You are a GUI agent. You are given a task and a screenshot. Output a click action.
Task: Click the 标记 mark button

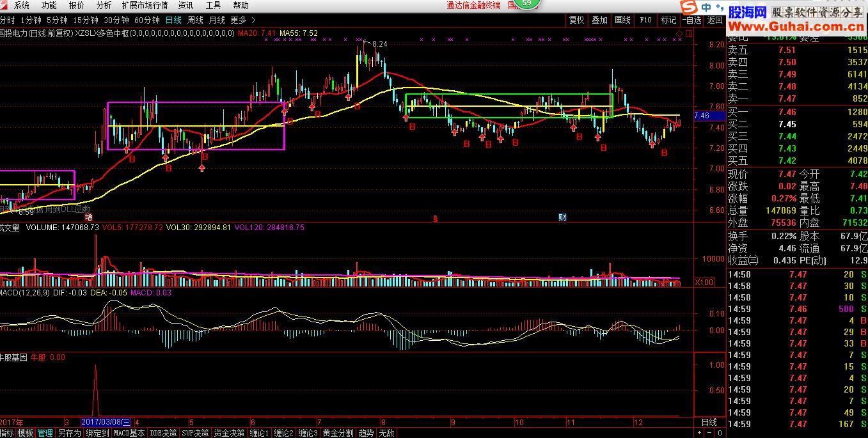click(x=668, y=20)
